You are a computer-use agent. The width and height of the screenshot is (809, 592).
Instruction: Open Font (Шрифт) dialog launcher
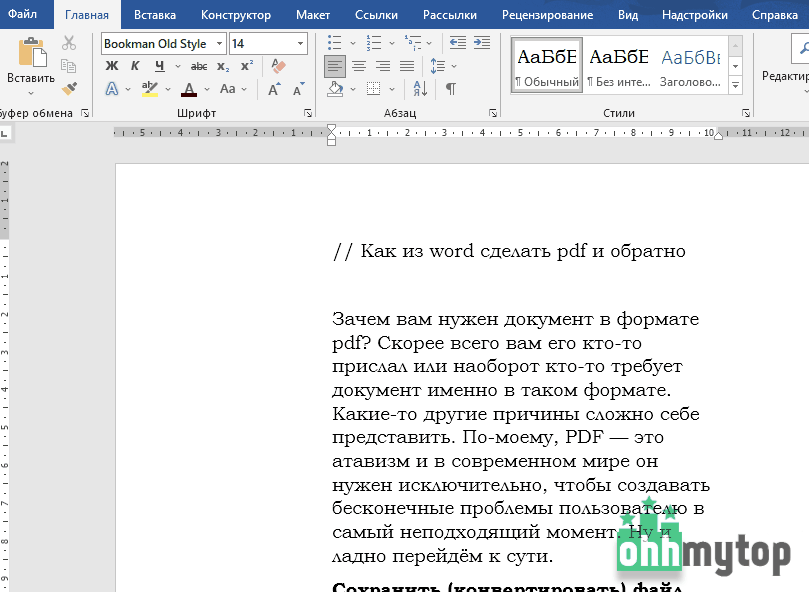[x=308, y=113]
